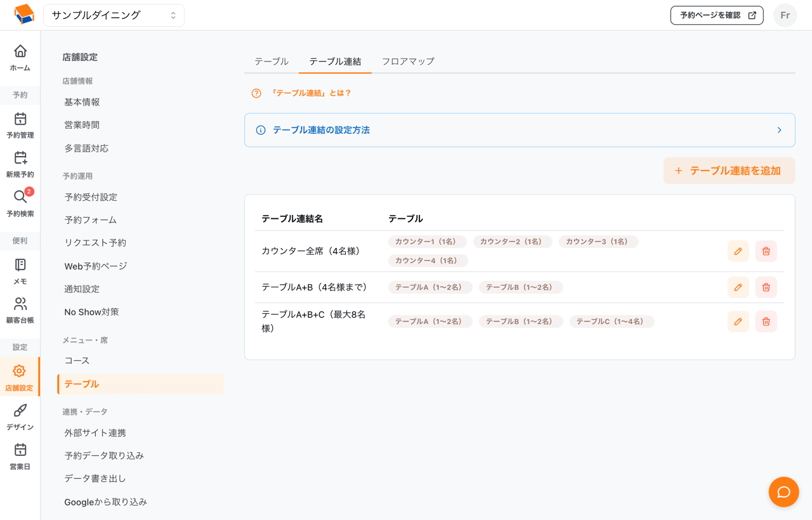Expand テーブル連結の設定方法 chevron
812x520 pixels.
(780, 130)
